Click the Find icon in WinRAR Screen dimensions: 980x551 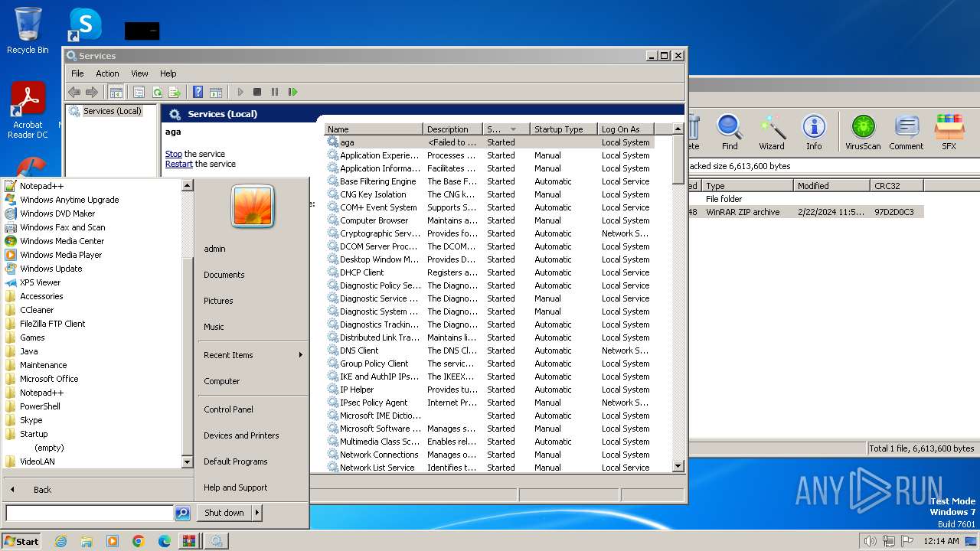click(x=730, y=132)
